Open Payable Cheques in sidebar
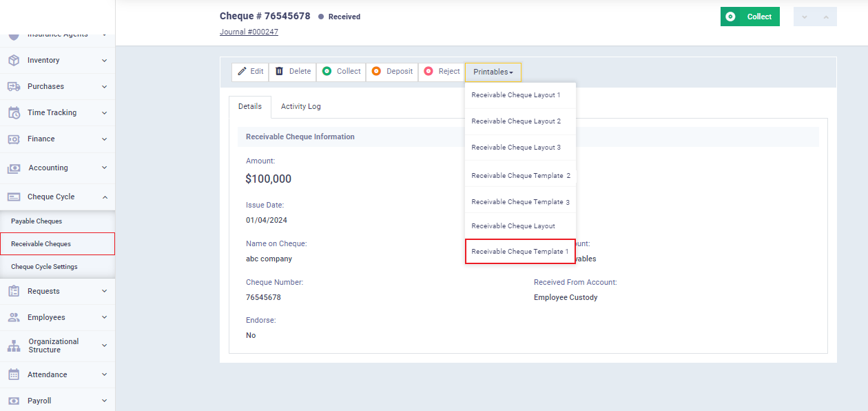 coord(37,221)
